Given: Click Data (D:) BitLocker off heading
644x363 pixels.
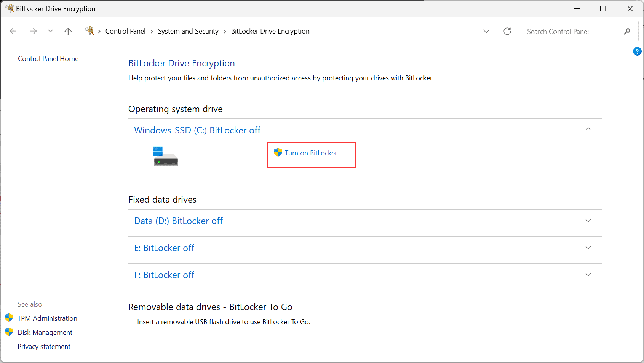Looking at the screenshot, I should point(178,221).
